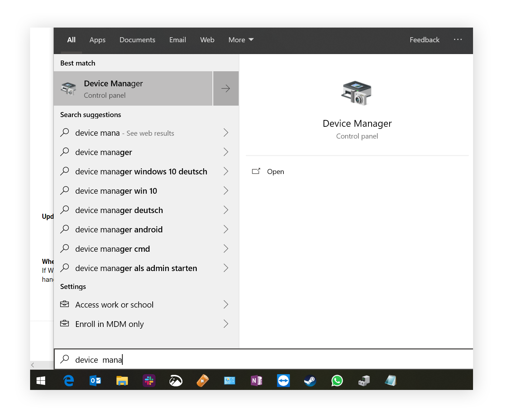The height and width of the screenshot is (420, 506).
Task: Open TeamViewer from the taskbar
Action: (x=283, y=381)
